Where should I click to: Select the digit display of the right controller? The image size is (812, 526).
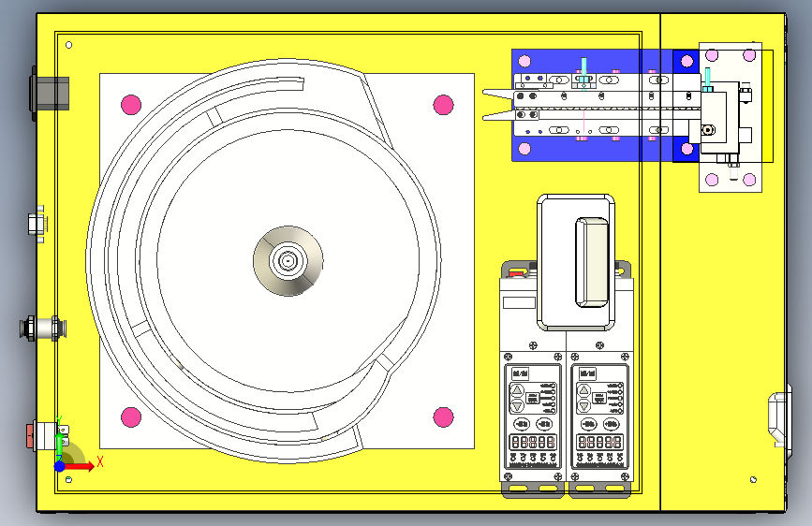click(x=599, y=443)
